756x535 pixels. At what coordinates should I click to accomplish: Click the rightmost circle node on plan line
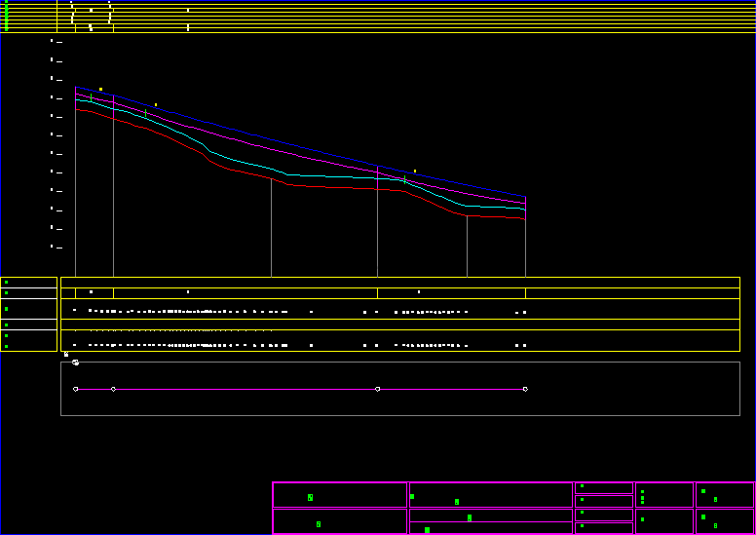525,389
